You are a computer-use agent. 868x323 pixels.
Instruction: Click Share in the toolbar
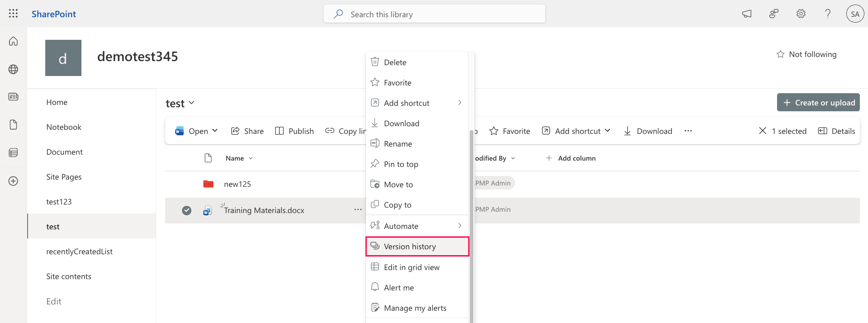point(247,131)
